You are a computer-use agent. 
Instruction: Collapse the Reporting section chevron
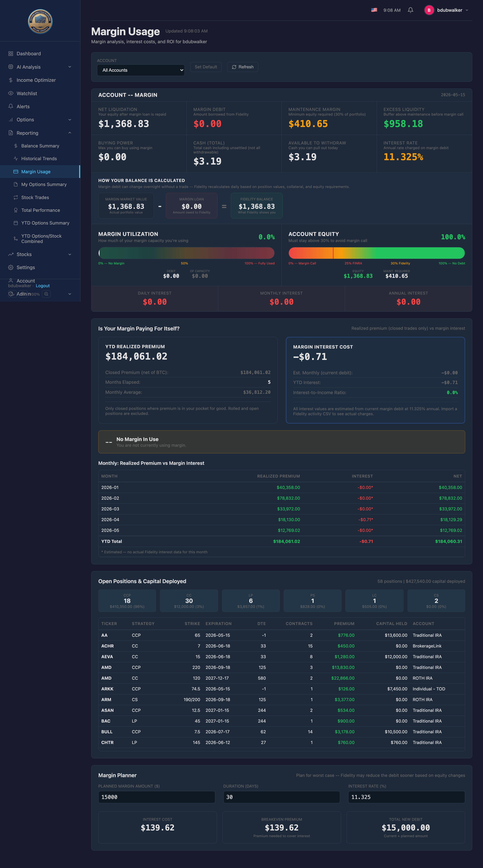tap(70, 133)
